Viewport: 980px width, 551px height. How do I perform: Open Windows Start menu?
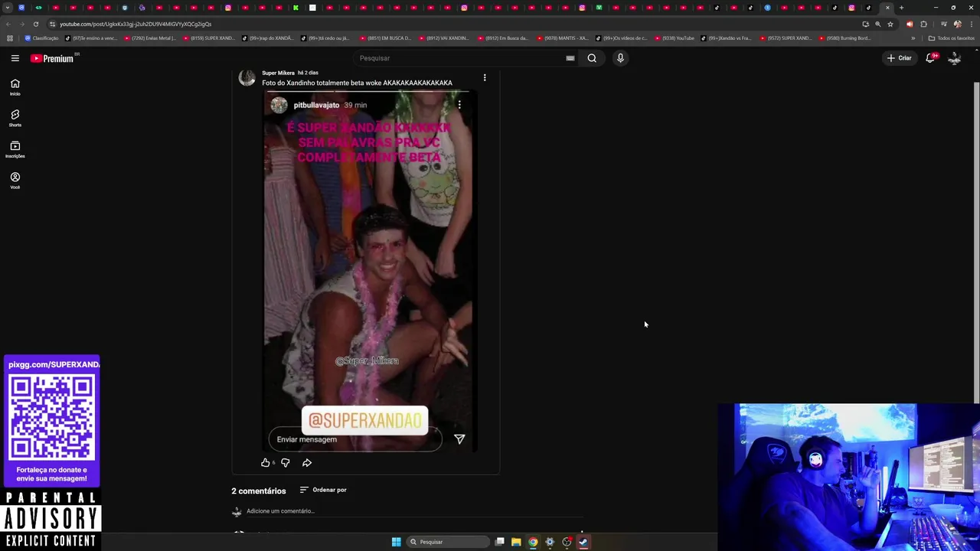coord(397,542)
